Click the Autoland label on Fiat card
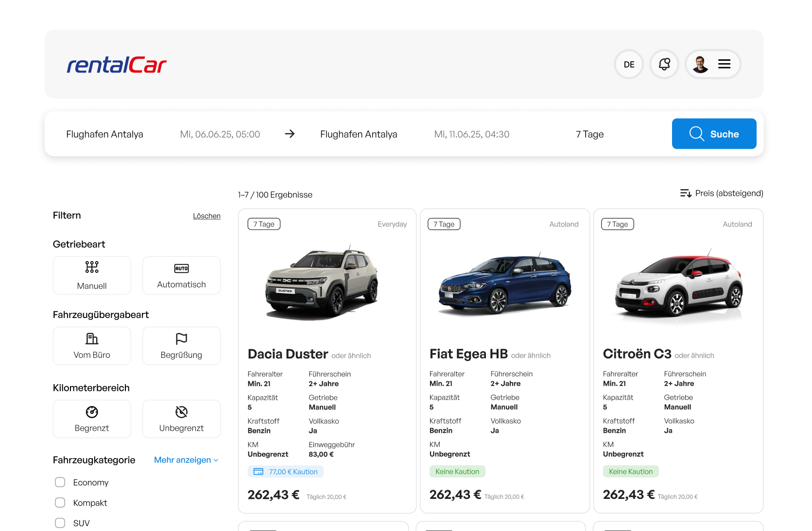The height and width of the screenshot is (531, 812). pos(564,224)
